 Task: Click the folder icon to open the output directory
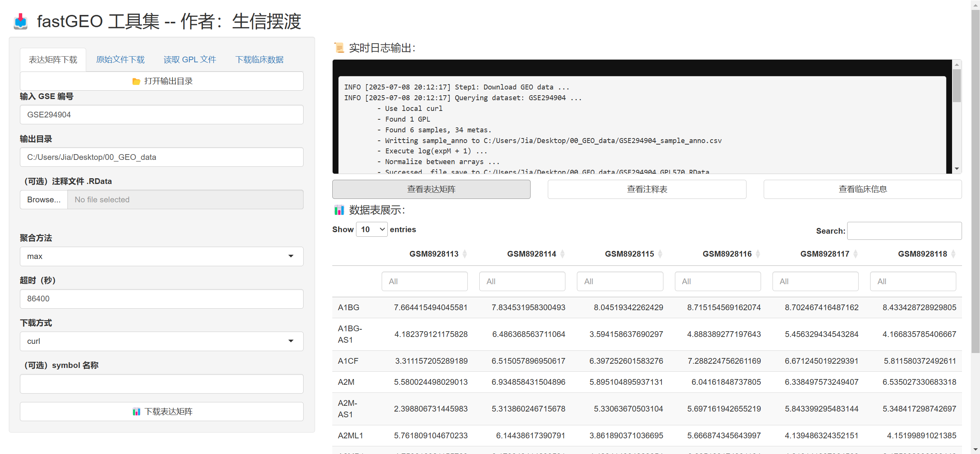coord(136,81)
